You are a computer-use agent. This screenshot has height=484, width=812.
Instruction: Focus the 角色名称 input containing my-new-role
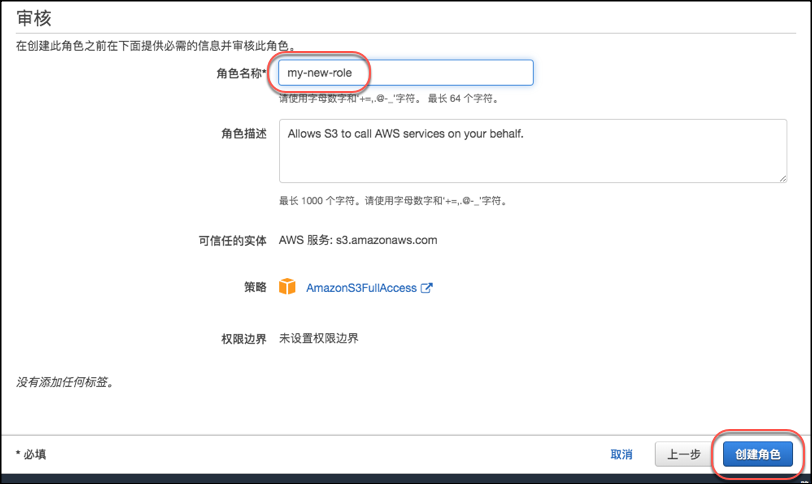[x=405, y=73]
